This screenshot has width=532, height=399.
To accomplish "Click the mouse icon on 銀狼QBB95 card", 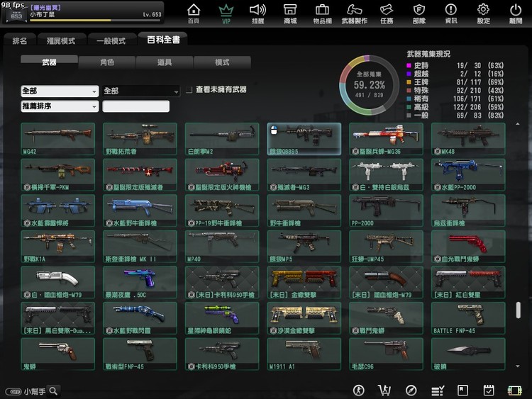I will [274, 130].
